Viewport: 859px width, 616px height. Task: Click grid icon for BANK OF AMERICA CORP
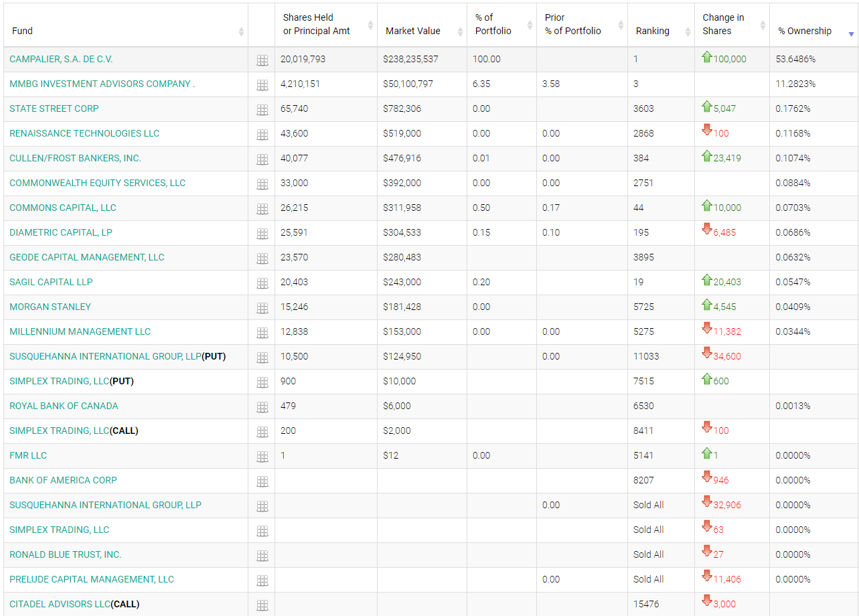click(262, 481)
